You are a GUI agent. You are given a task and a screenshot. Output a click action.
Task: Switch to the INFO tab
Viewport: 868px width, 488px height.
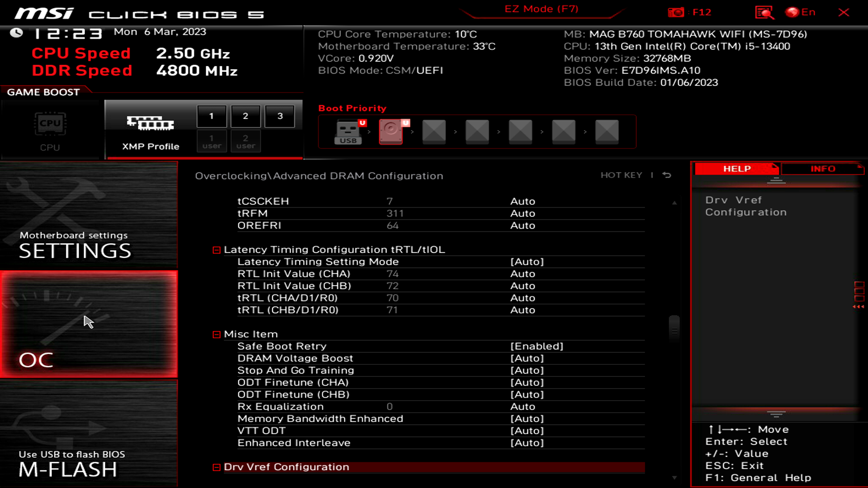823,169
